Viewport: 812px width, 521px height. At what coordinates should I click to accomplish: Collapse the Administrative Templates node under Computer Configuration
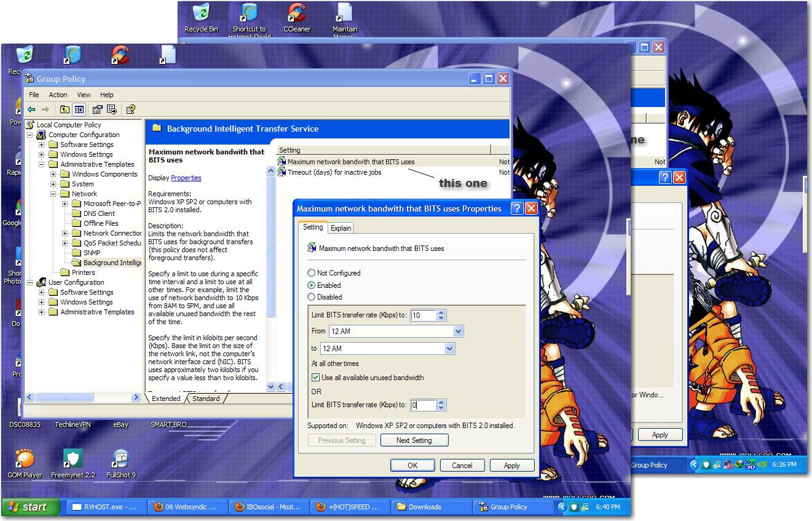(x=42, y=164)
